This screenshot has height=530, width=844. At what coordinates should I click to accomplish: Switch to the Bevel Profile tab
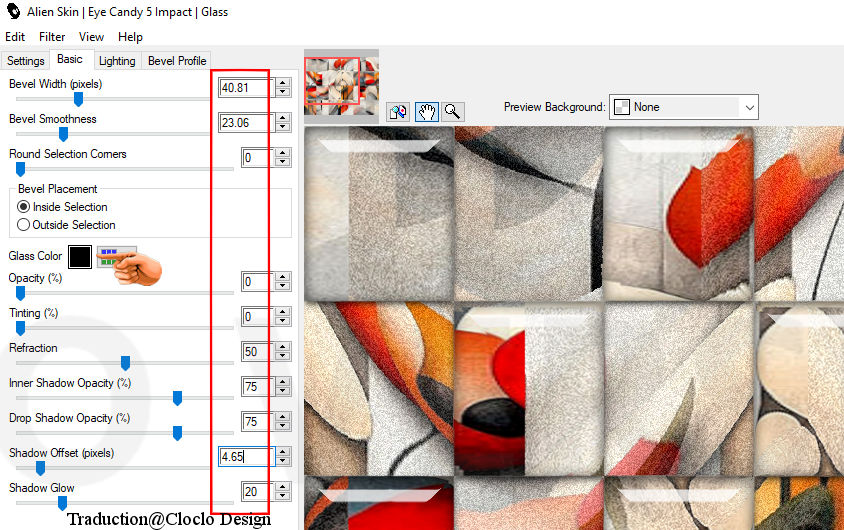[177, 61]
